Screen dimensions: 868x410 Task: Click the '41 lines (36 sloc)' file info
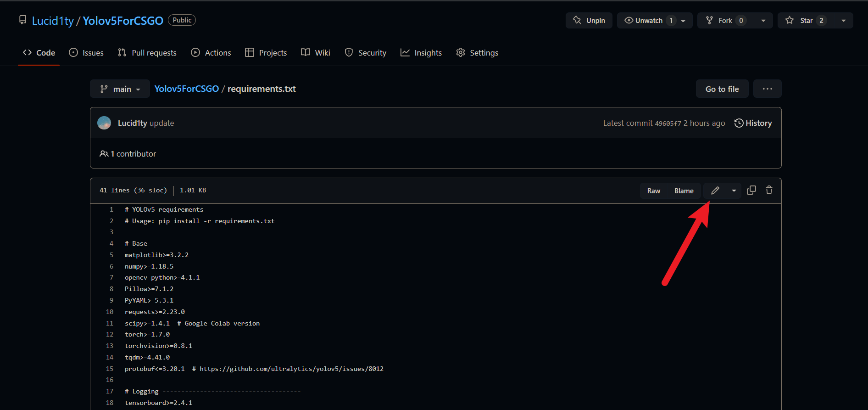coord(134,190)
